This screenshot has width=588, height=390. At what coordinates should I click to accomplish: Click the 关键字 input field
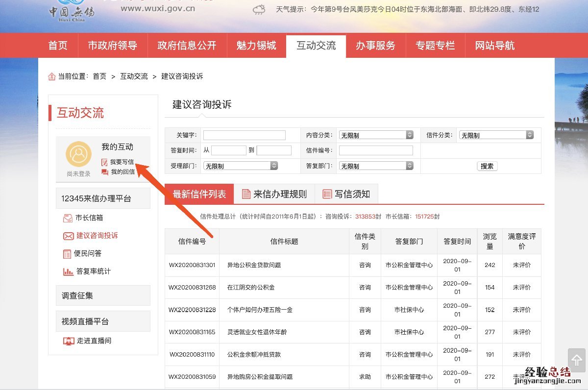(x=244, y=135)
